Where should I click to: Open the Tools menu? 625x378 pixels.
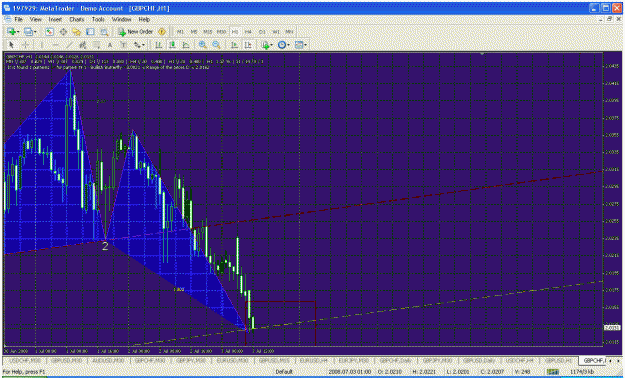point(98,19)
